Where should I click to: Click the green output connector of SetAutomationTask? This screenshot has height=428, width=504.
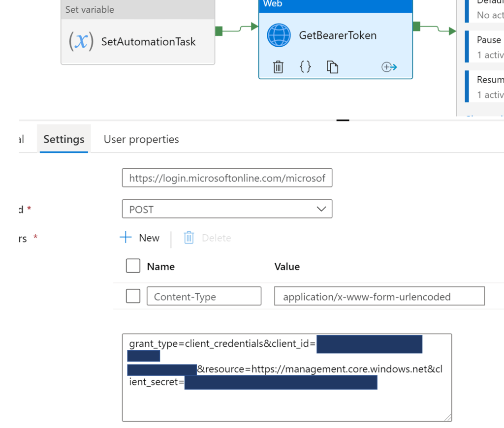(x=219, y=31)
